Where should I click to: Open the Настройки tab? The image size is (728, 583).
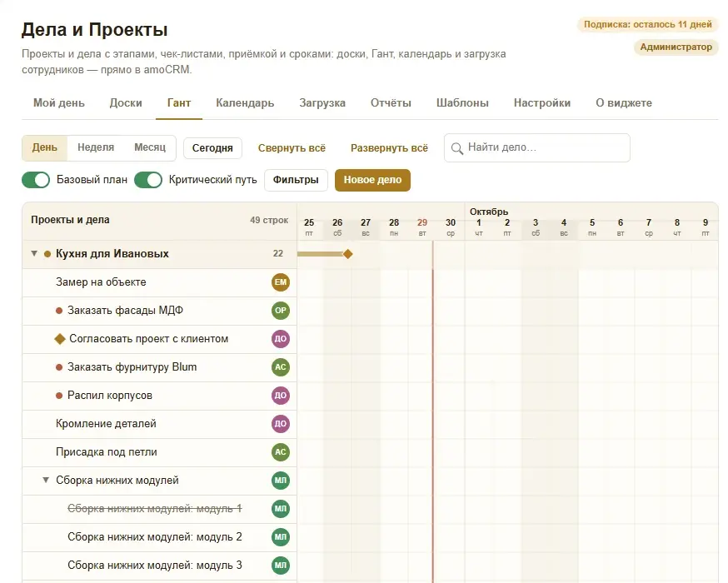coord(542,103)
